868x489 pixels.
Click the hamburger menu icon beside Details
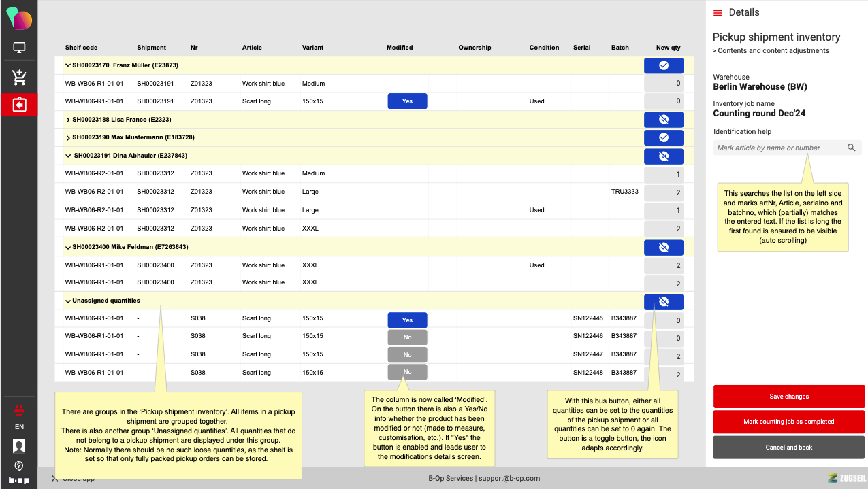(x=718, y=13)
